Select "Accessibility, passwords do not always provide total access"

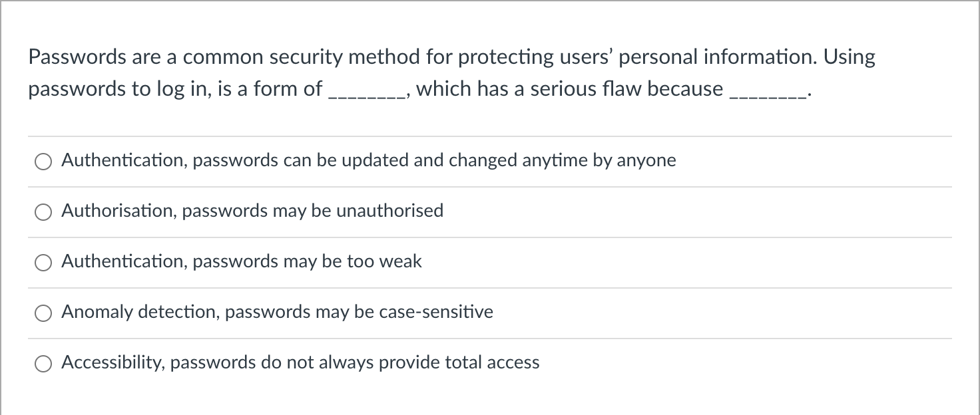tap(43, 363)
